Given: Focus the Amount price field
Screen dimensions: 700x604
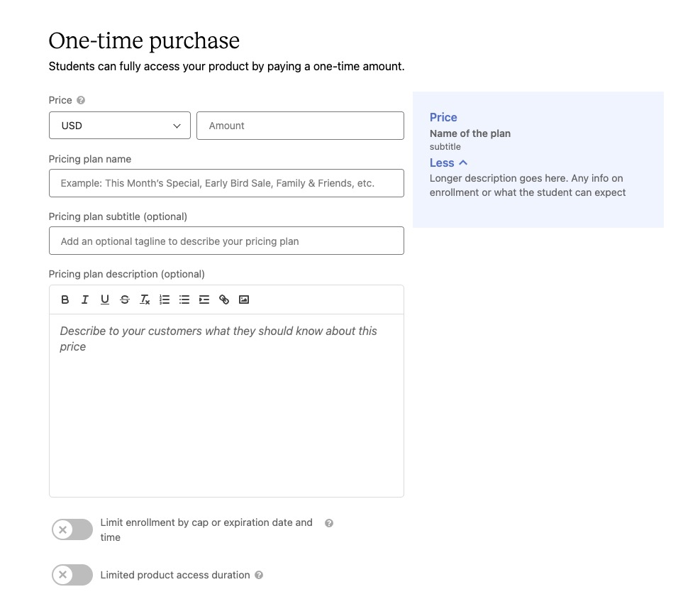Looking at the screenshot, I should pos(301,126).
